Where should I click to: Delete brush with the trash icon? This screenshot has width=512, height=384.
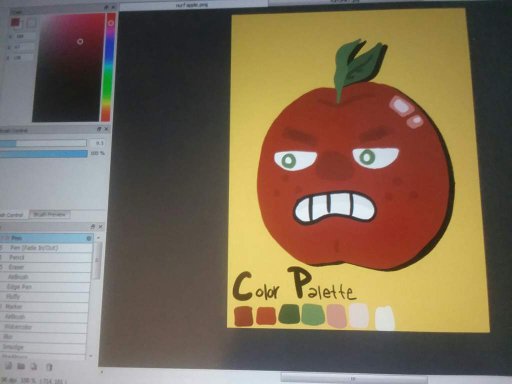pyautogui.click(x=49, y=367)
